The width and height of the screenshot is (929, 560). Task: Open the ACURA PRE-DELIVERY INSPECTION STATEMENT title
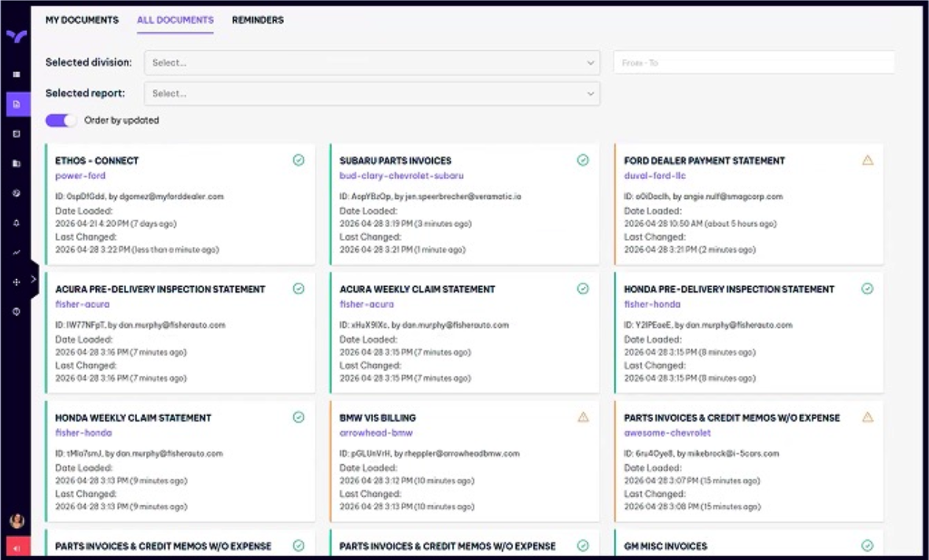160,290
